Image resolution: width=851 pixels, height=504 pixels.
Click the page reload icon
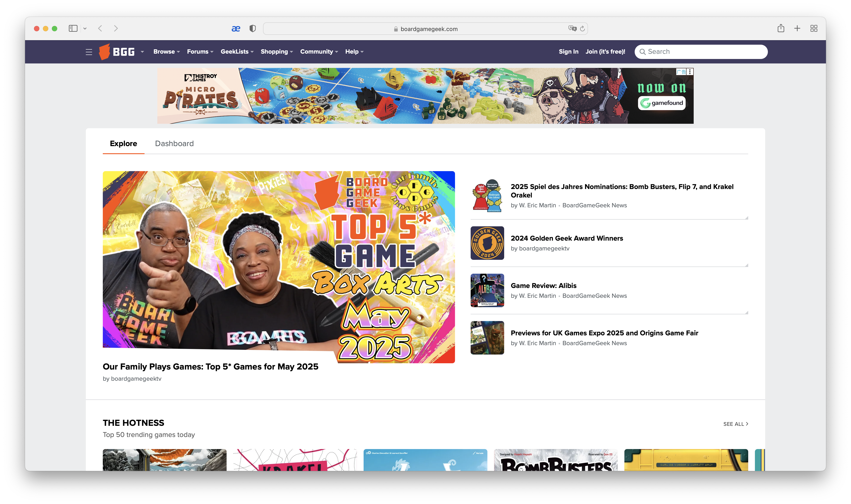click(582, 29)
